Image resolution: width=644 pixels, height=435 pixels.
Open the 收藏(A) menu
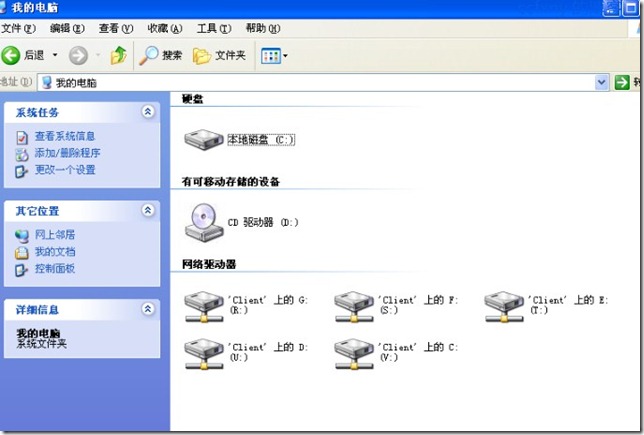165,28
